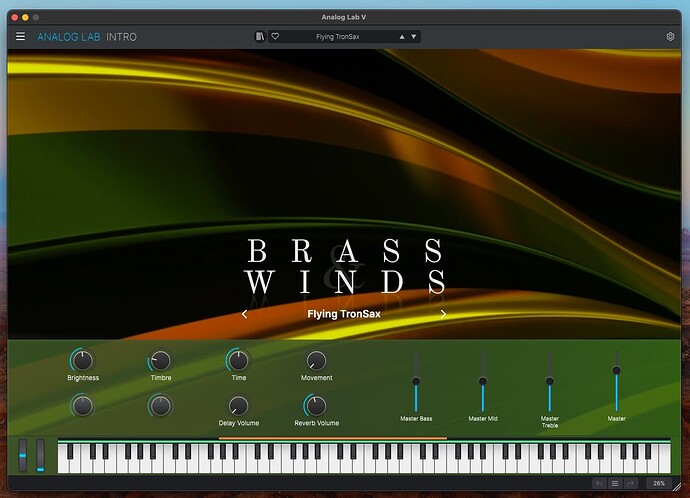Click the Brass & Winds category artwork title
690x498 pixels.
(x=345, y=267)
